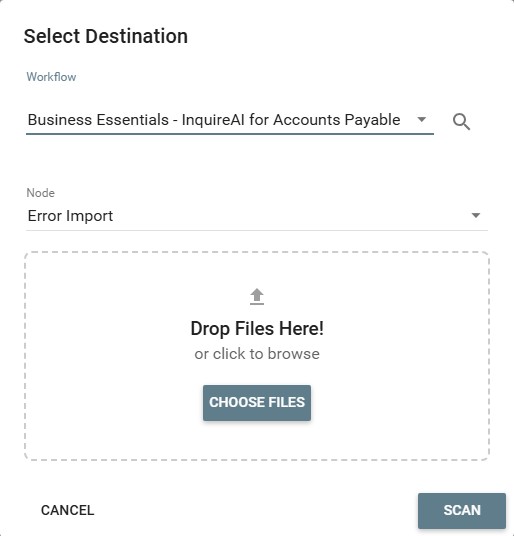This screenshot has height=536, width=514.
Task: Open the Business Essentials workflow combo box
Action: point(230,120)
